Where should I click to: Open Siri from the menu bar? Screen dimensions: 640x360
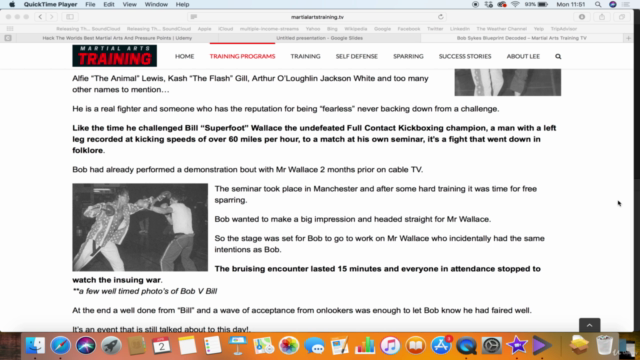coord(613,4)
